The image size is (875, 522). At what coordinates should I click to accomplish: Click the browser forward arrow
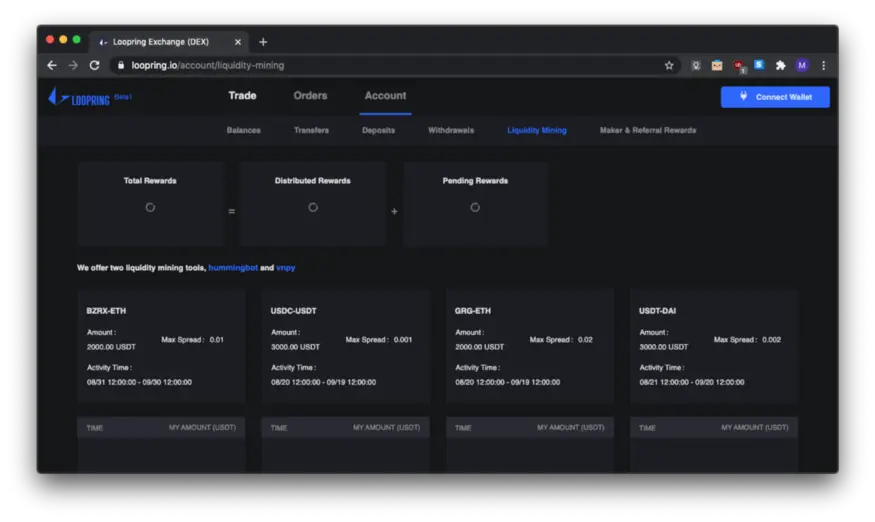(73, 65)
